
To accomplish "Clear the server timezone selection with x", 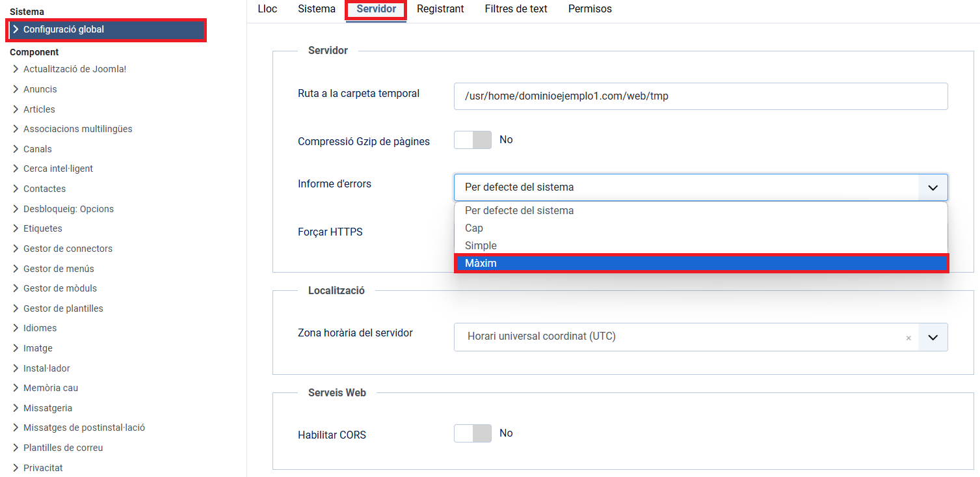I will pyautogui.click(x=908, y=338).
